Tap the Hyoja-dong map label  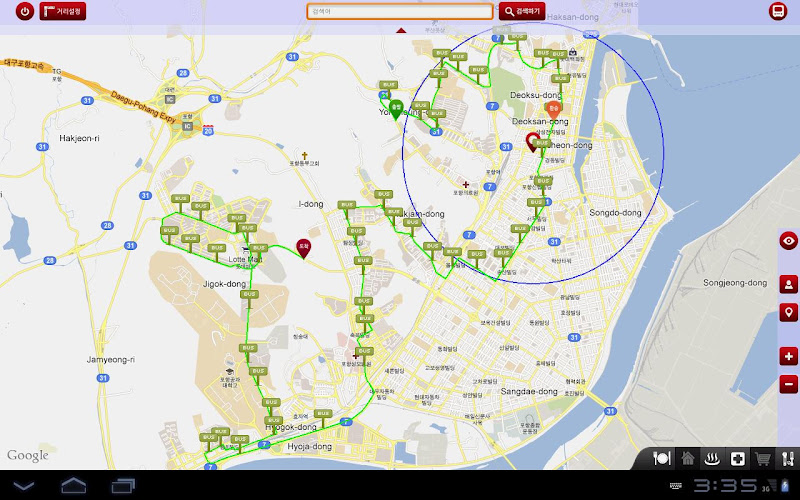309,446
